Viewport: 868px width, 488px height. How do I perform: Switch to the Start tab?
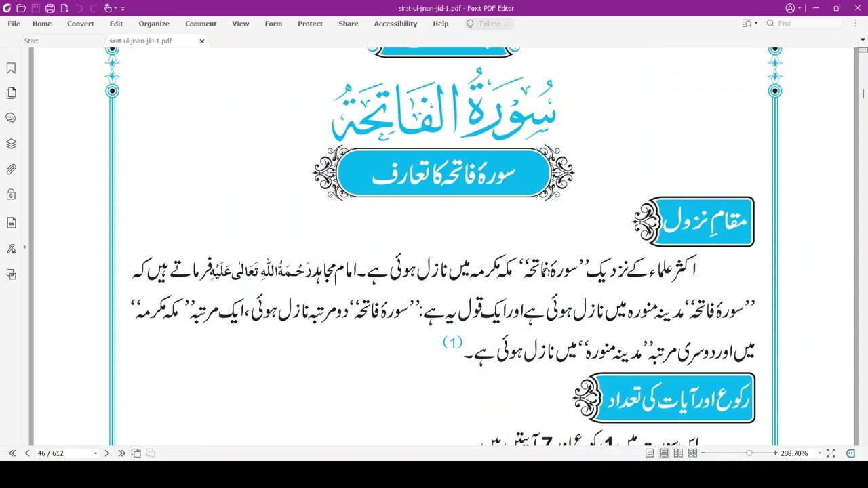[31, 41]
